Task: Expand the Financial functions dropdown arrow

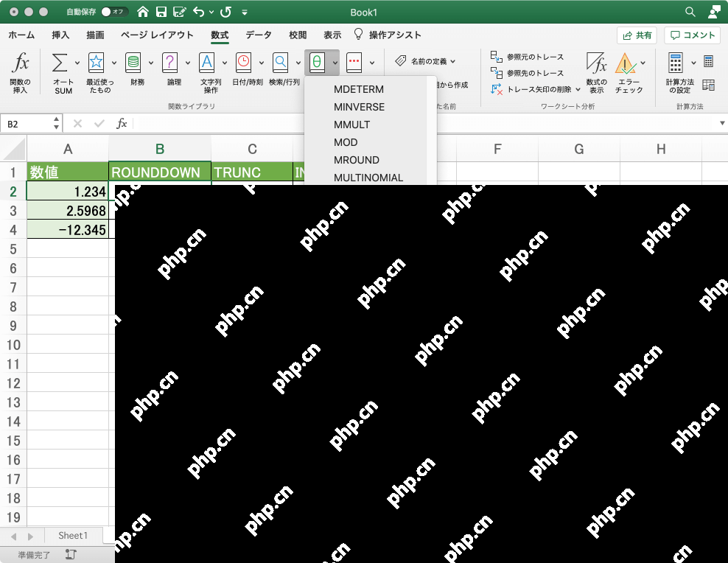Action: click(x=151, y=63)
